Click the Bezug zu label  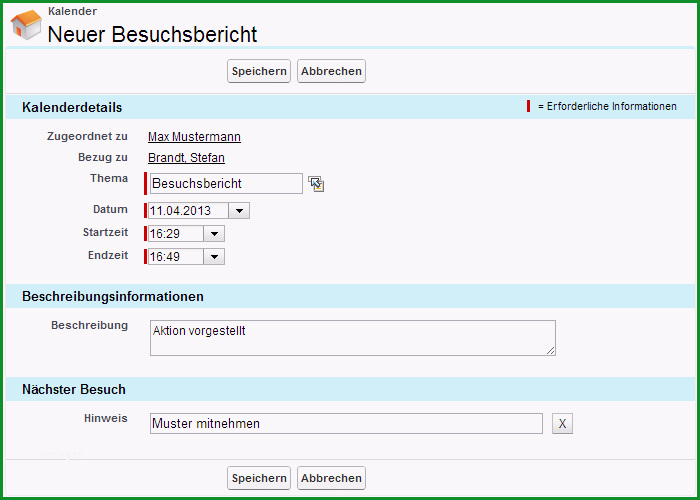tap(103, 157)
